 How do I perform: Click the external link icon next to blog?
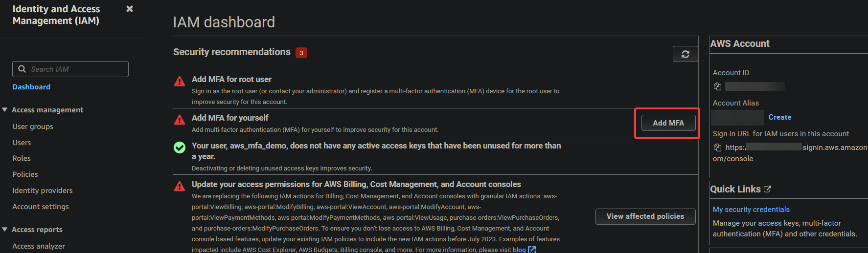532,250
